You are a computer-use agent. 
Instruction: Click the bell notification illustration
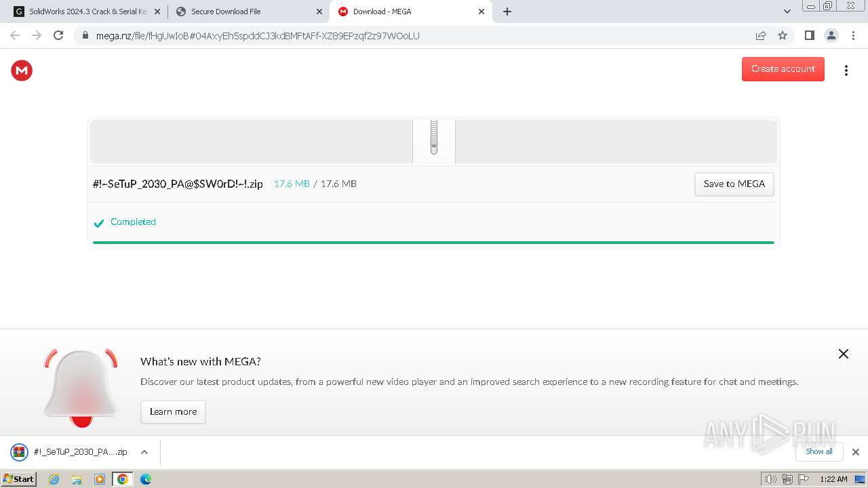coord(81,388)
